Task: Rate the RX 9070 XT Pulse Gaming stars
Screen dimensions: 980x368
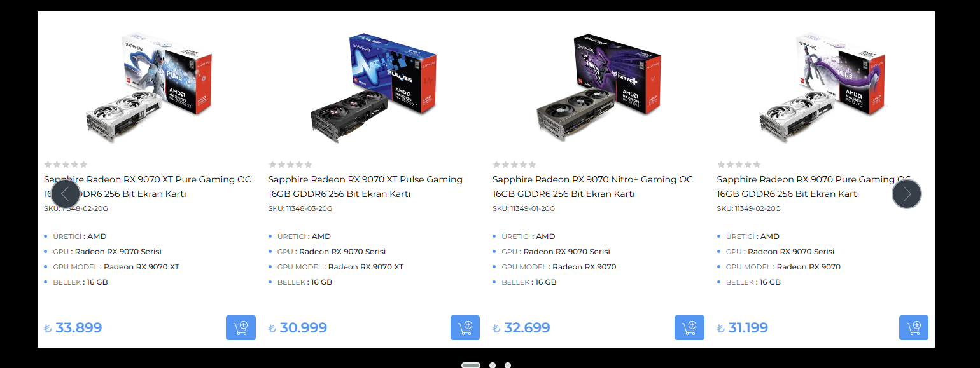Action: [290, 165]
